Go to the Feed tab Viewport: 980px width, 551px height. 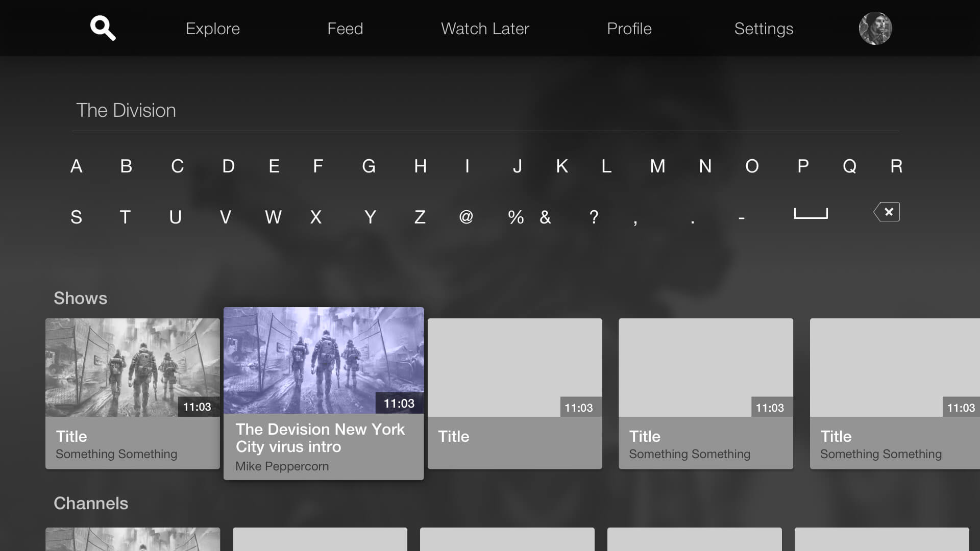(345, 29)
